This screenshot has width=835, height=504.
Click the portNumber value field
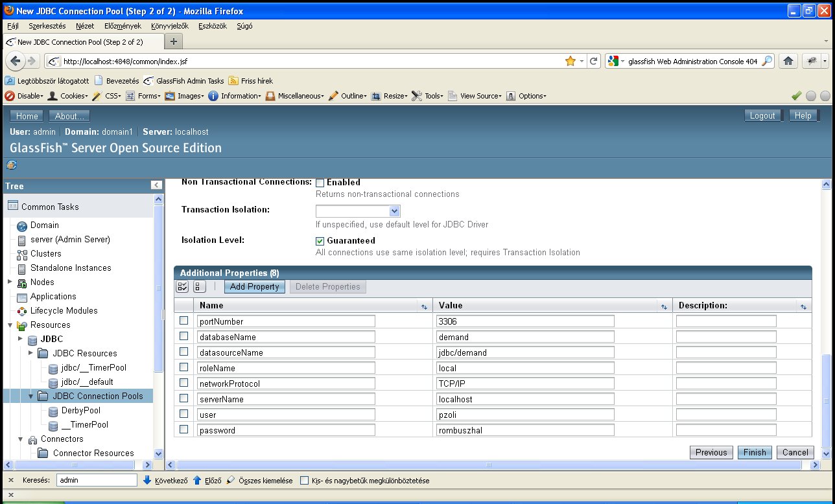[x=526, y=321]
